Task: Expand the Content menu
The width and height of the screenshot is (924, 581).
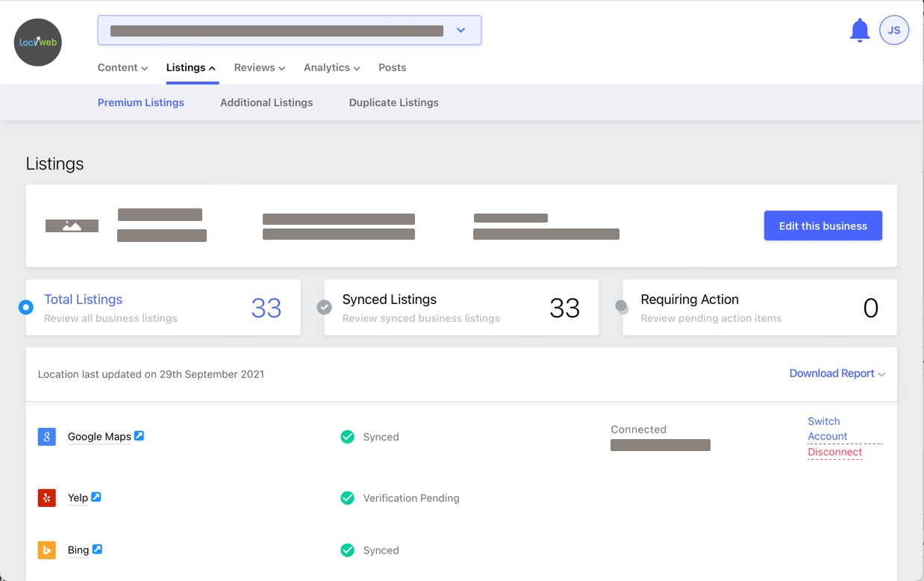Action: [122, 68]
